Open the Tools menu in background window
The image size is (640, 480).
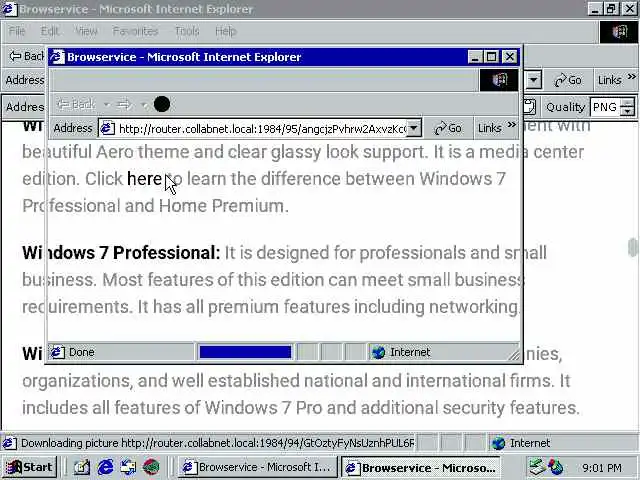coord(187,31)
